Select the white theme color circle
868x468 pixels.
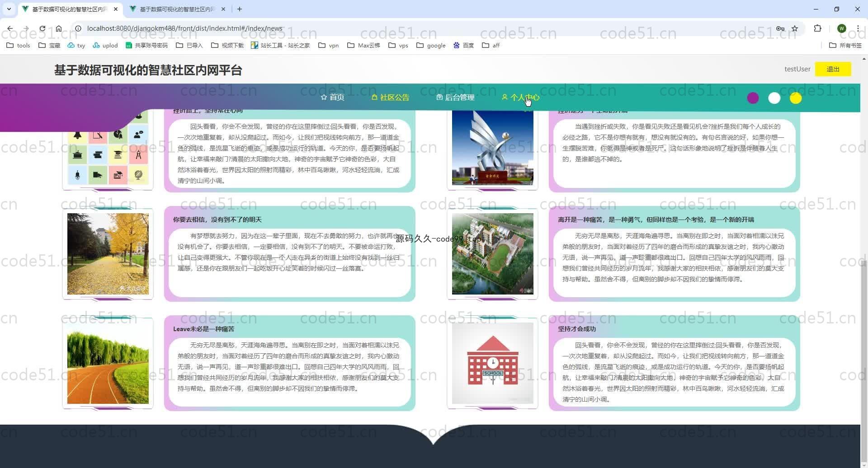(774, 98)
